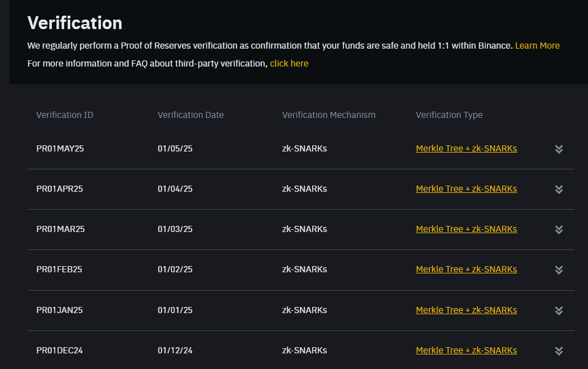The image size is (588, 369).
Task: Click the 'click here' FAQ link
Action: (289, 63)
